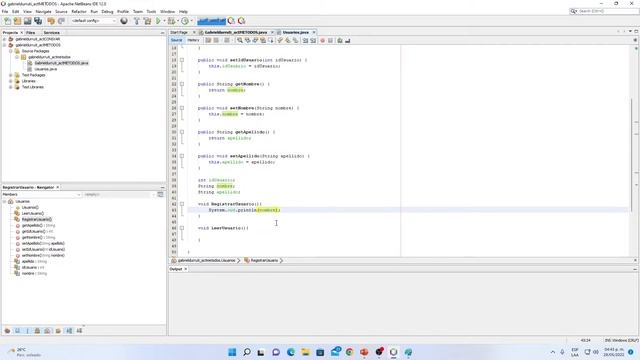Open Chrome from the taskbar
The width and height of the screenshot is (640, 360).
coord(349,352)
